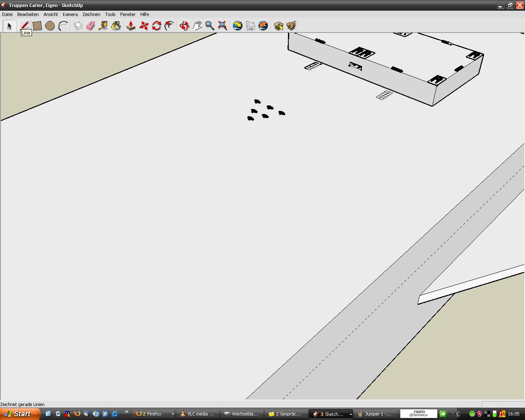Open the Fenster menu

pyautogui.click(x=128, y=14)
